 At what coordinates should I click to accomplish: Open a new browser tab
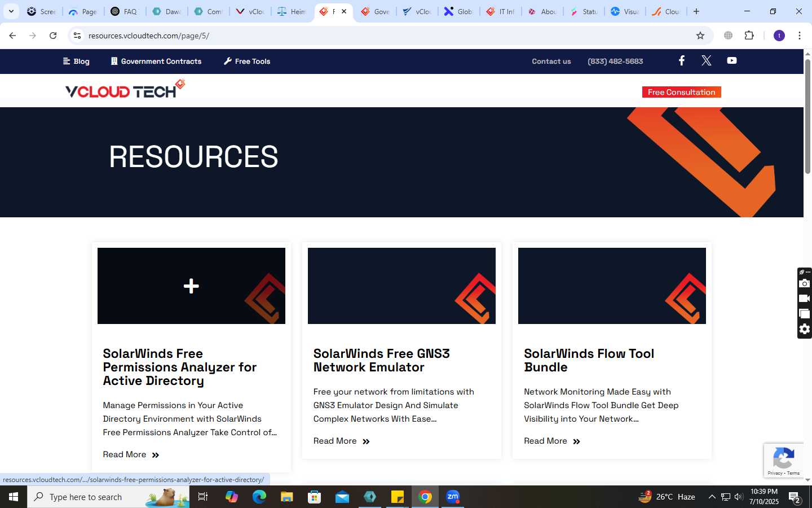tap(696, 11)
